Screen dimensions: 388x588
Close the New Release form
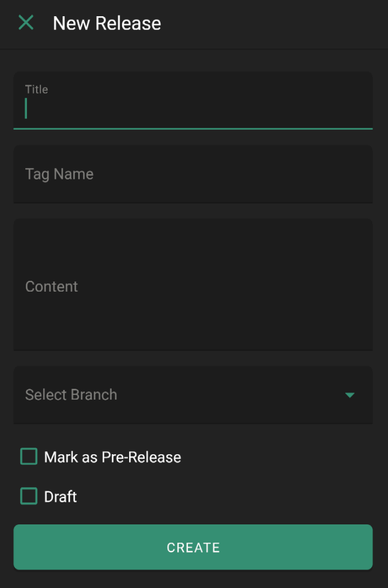click(x=26, y=23)
